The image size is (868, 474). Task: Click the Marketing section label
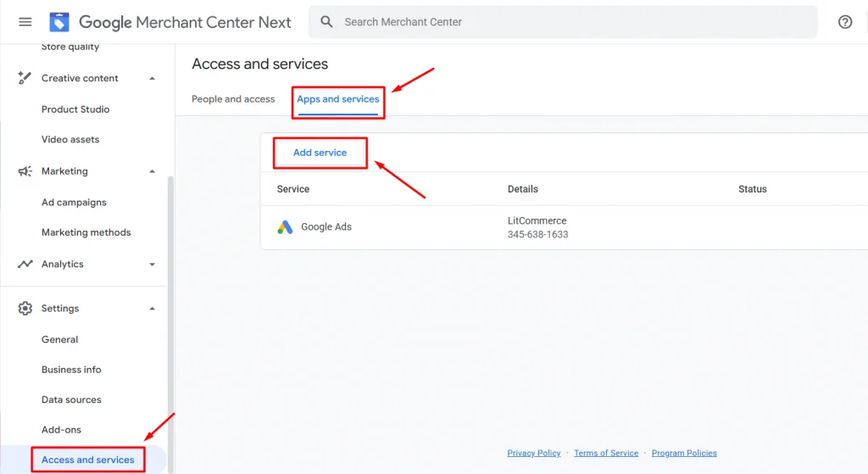tap(64, 171)
